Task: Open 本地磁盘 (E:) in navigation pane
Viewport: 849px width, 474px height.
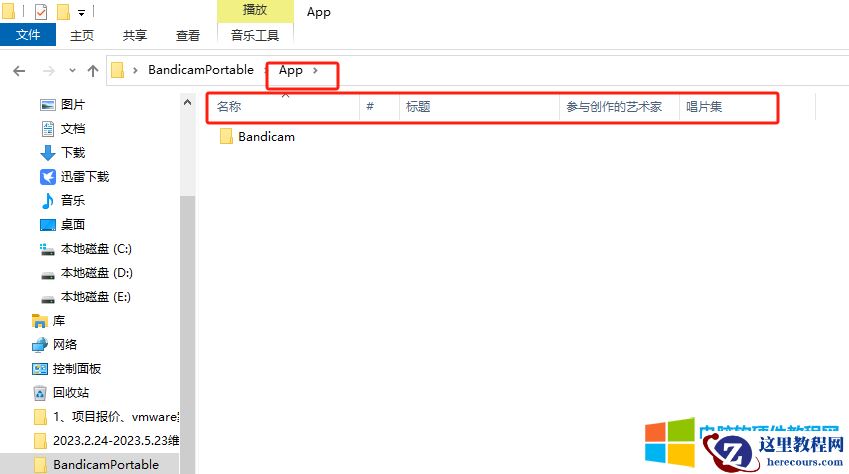Action: click(95, 297)
